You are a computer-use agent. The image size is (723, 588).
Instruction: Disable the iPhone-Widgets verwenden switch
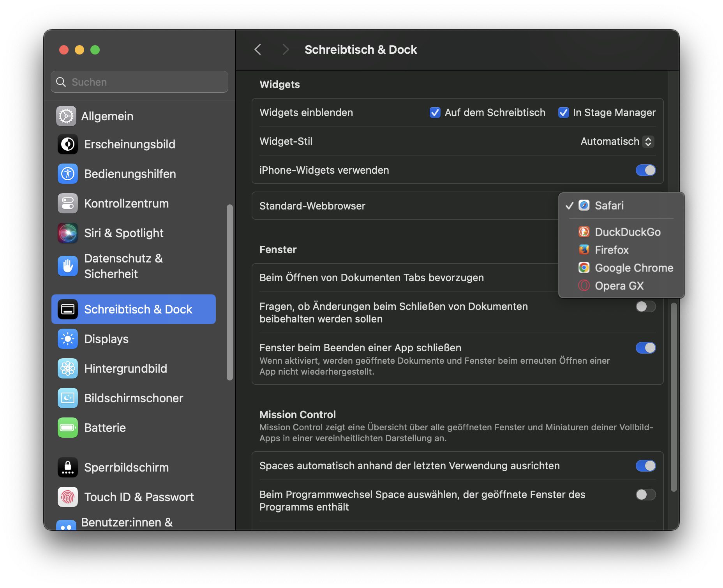[x=645, y=170]
